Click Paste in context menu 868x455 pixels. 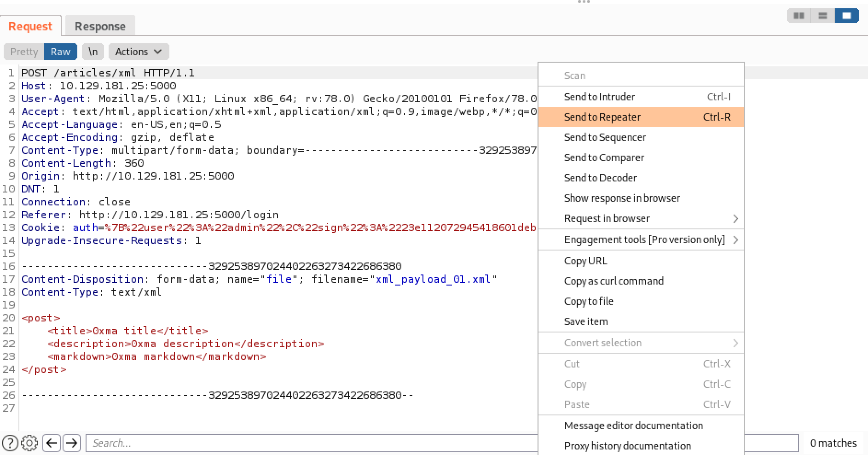pos(641,404)
